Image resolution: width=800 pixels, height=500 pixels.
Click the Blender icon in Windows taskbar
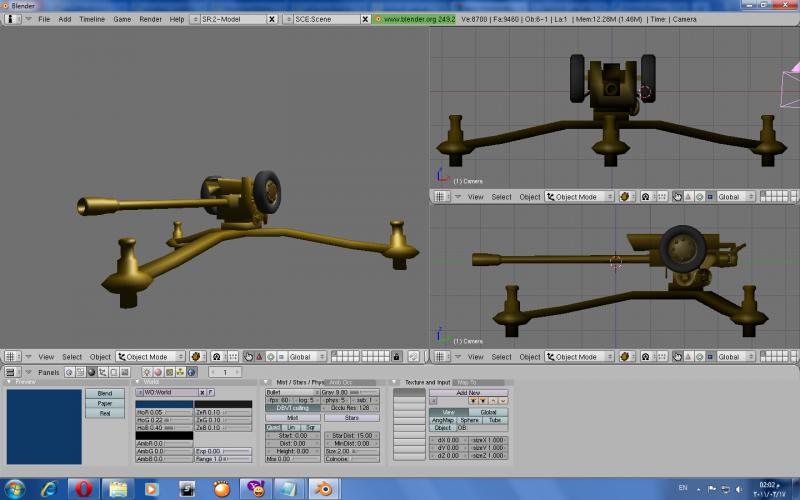pos(325,488)
